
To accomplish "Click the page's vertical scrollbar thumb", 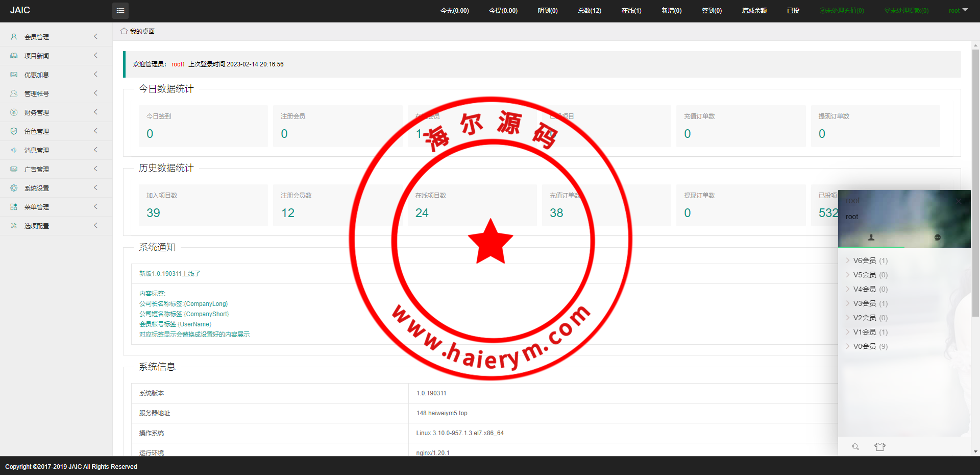I will [x=975, y=184].
